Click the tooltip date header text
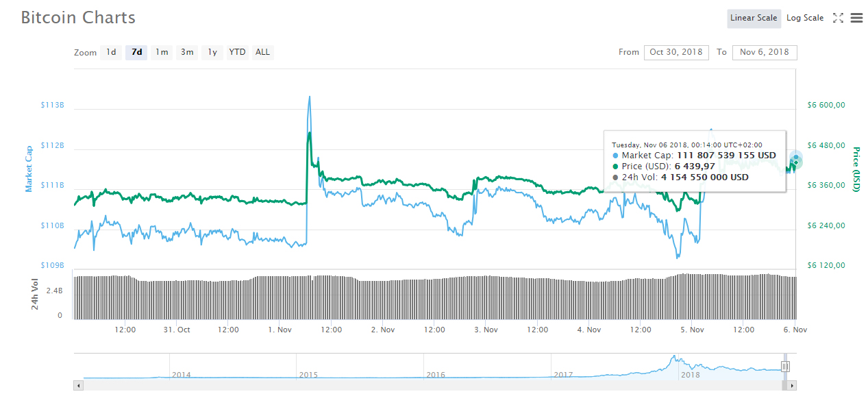The height and width of the screenshot is (394, 868). pyautogui.click(x=686, y=145)
